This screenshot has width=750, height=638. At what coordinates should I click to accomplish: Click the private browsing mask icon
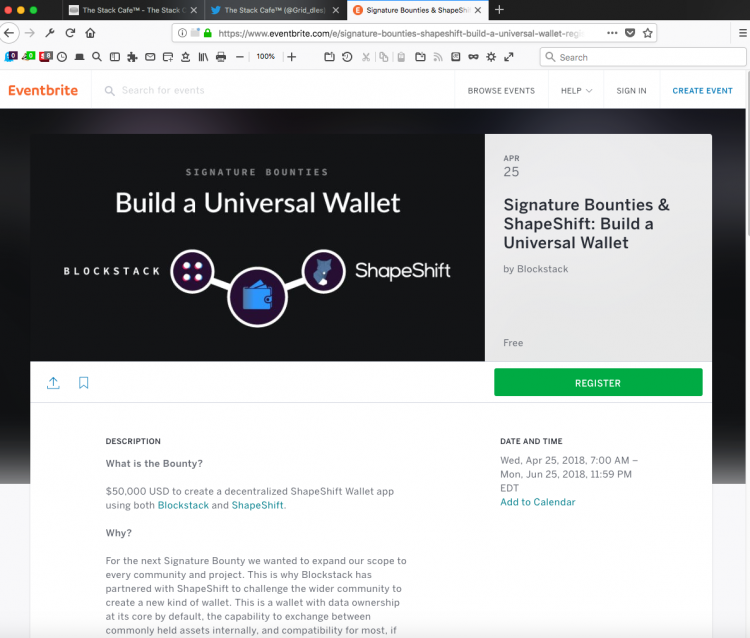474,57
